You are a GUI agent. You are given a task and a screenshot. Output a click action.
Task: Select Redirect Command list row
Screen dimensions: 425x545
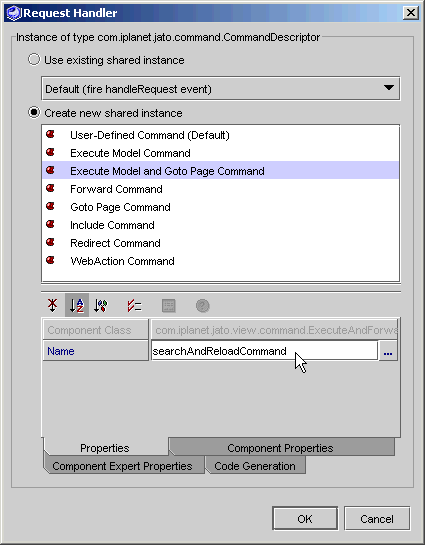click(220, 243)
